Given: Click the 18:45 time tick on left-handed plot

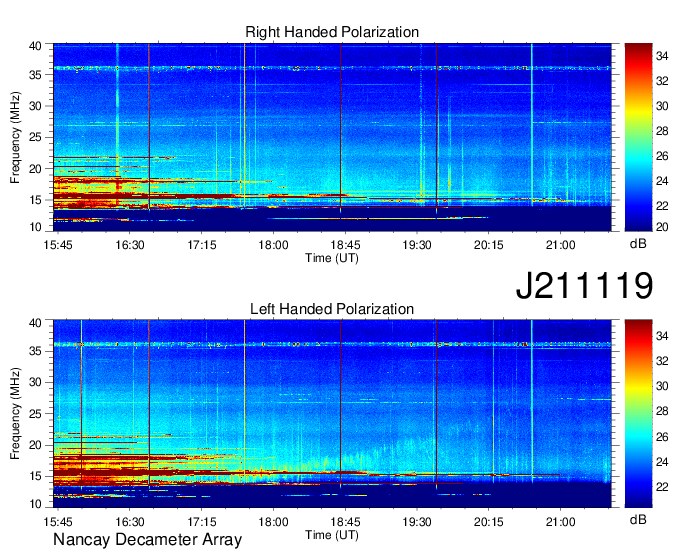Looking at the screenshot, I should (x=345, y=522).
